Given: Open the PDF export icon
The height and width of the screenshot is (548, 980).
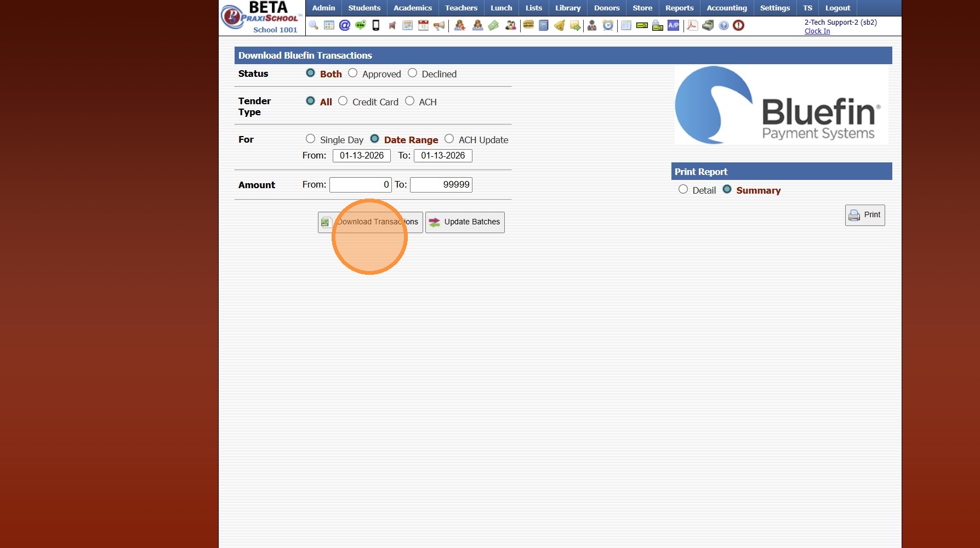Looking at the screenshot, I should coord(692,25).
